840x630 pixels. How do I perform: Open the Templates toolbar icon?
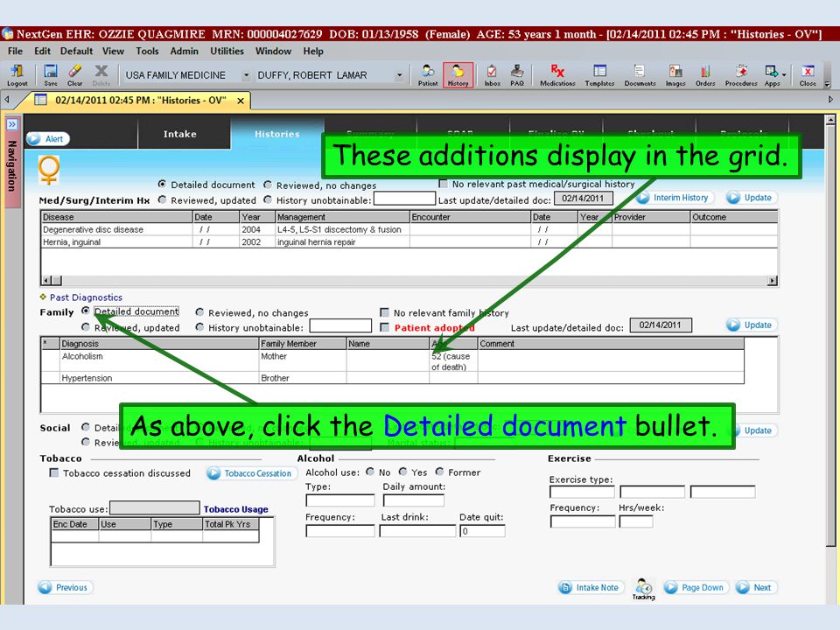tap(599, 75)
